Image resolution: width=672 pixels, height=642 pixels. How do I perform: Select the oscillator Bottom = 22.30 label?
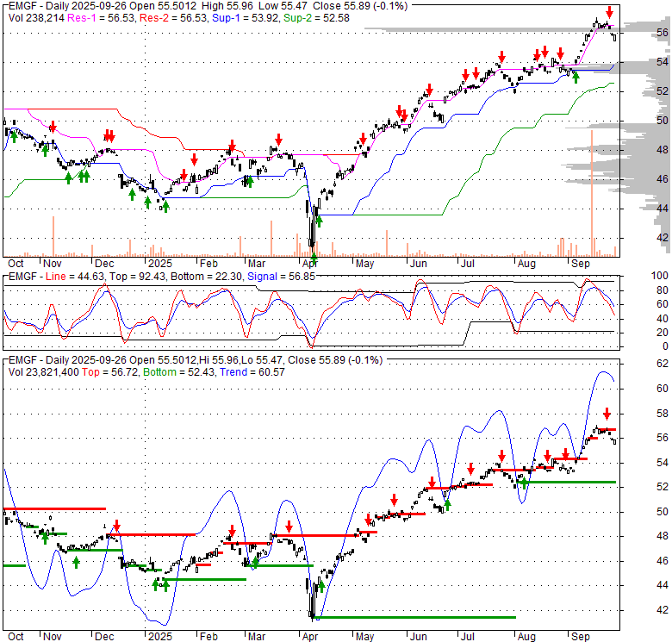pos(206,277)
